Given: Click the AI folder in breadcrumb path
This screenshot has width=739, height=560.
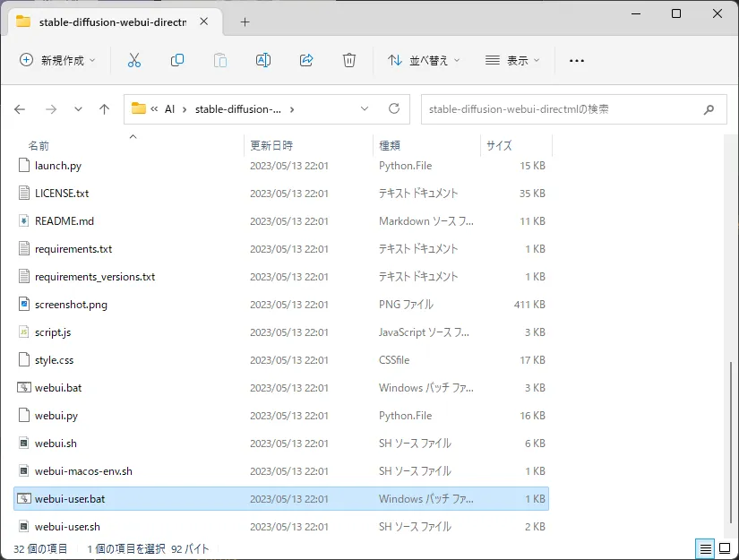Looking at the screenshot, I should tap(169, 109).
